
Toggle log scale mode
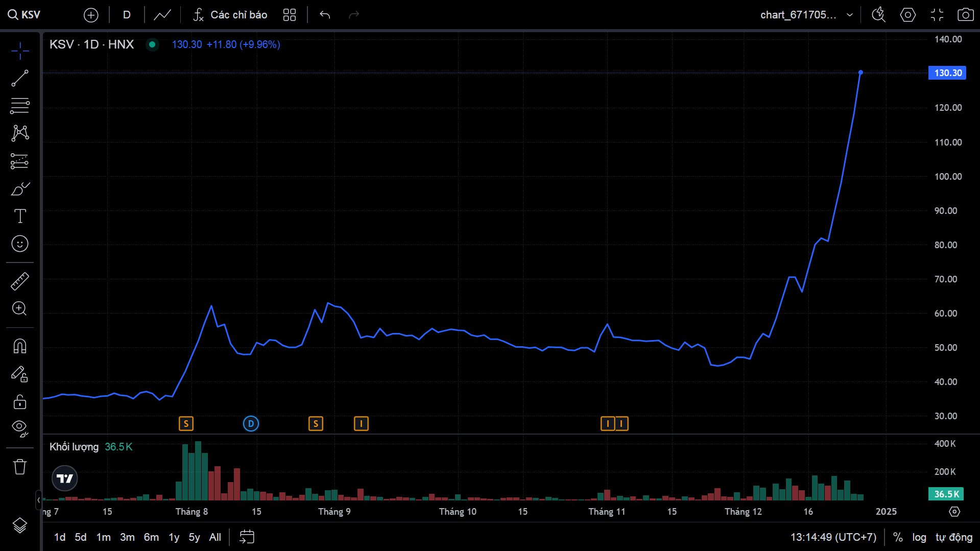pos(919,537)
